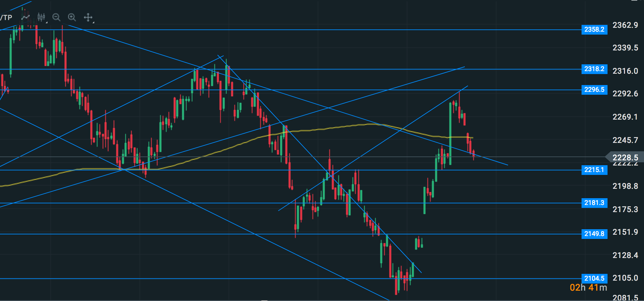Select the 2149.8 horizontal line label
This screenshot has width=644, height=301.
(x=594, y=234)
